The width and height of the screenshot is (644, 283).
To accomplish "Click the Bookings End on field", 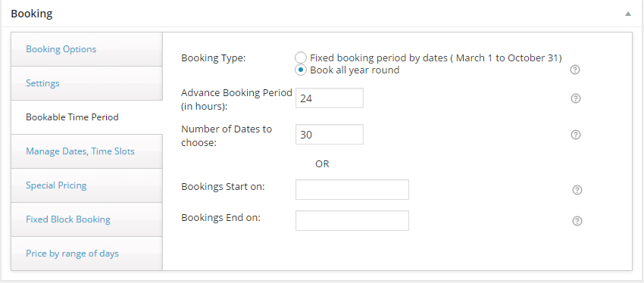I will (352, 221).
